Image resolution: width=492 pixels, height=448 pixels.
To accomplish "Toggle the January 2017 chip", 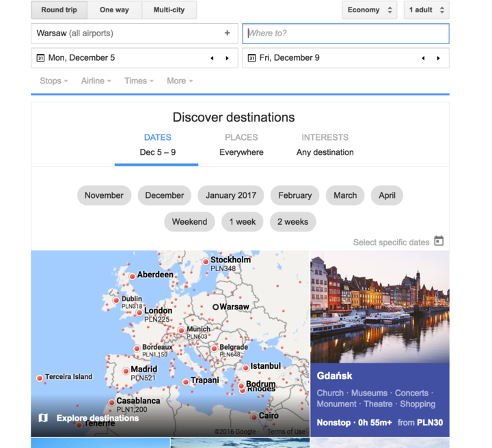I will pyautogui.click(x=231, y=195).
